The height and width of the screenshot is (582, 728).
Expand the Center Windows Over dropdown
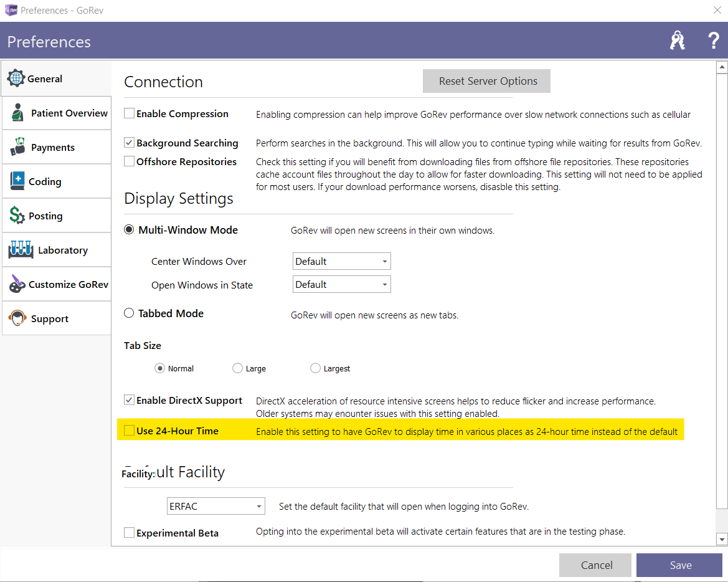(x=341, y=261)
